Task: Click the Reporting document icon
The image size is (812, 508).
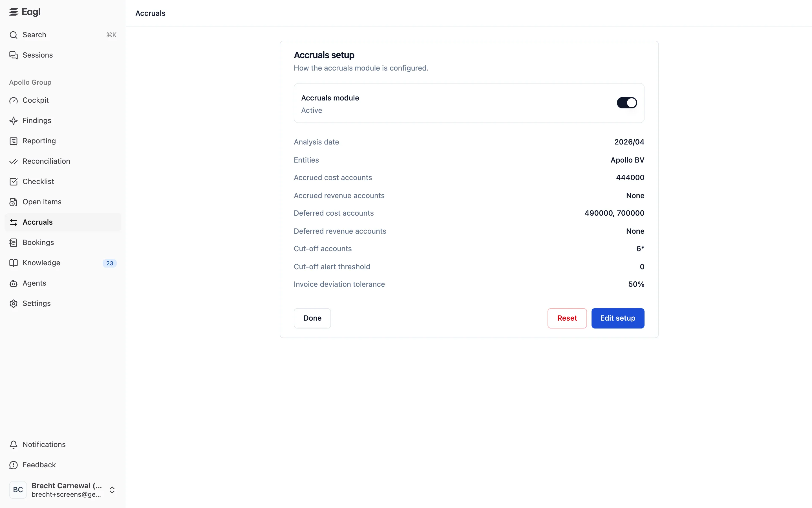Action: pyautogui.click(x=14, y=141)
